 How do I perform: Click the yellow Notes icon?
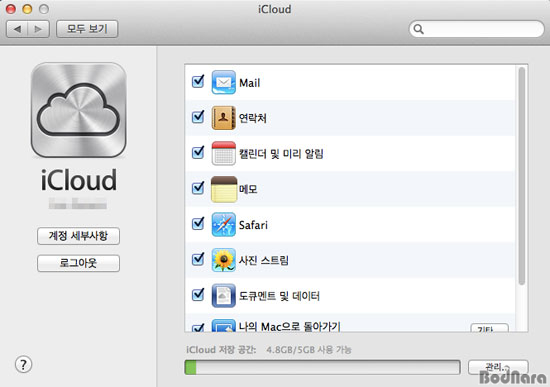coord(224,189)
